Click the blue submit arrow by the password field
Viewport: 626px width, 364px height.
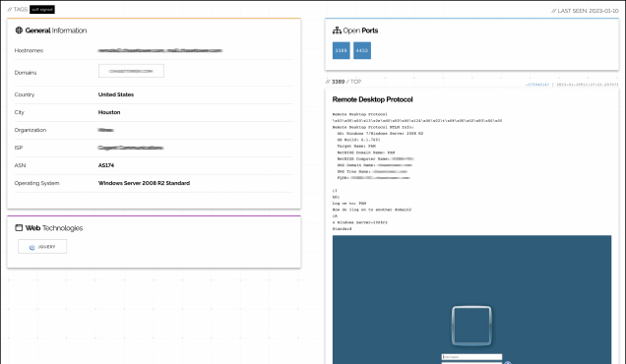click(x=508, y=362)
